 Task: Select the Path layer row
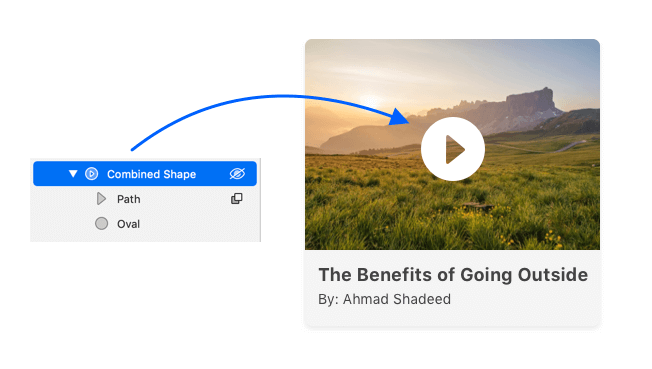click(x=145, y=199)
